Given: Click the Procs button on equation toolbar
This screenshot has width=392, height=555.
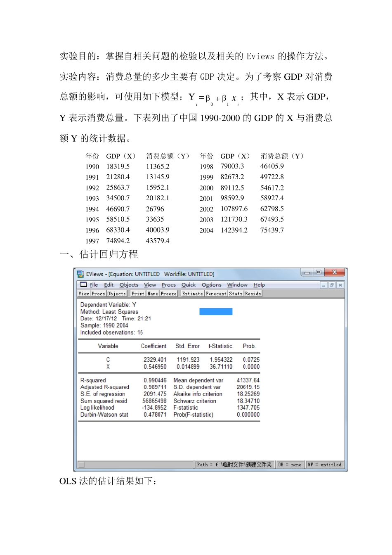Looking at the screenshot, I should point(98,294).
